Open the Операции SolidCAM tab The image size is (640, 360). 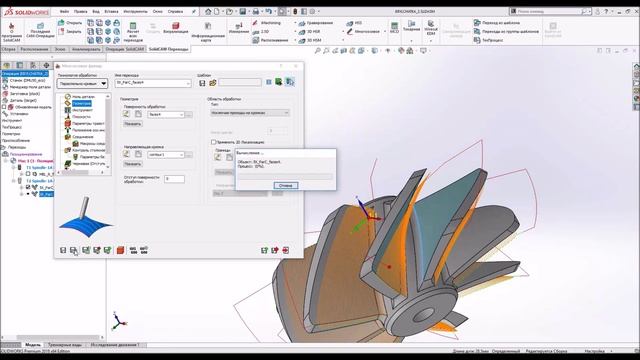click(124, 49)
